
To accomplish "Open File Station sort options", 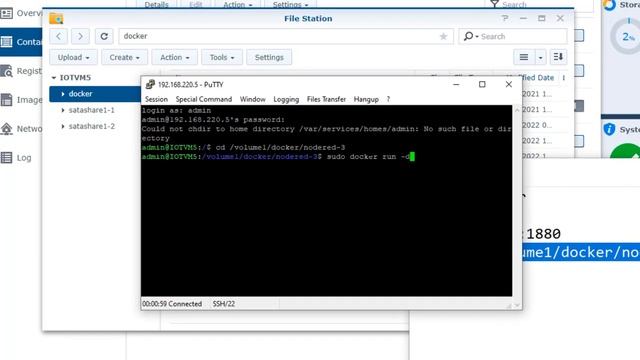I will (558, 57).
